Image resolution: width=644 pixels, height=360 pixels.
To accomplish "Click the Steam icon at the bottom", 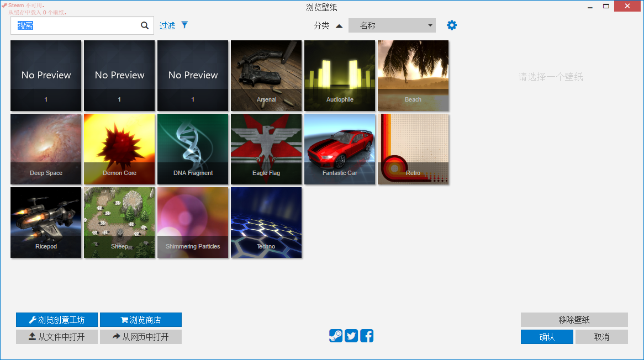I will tap(336, 335).
